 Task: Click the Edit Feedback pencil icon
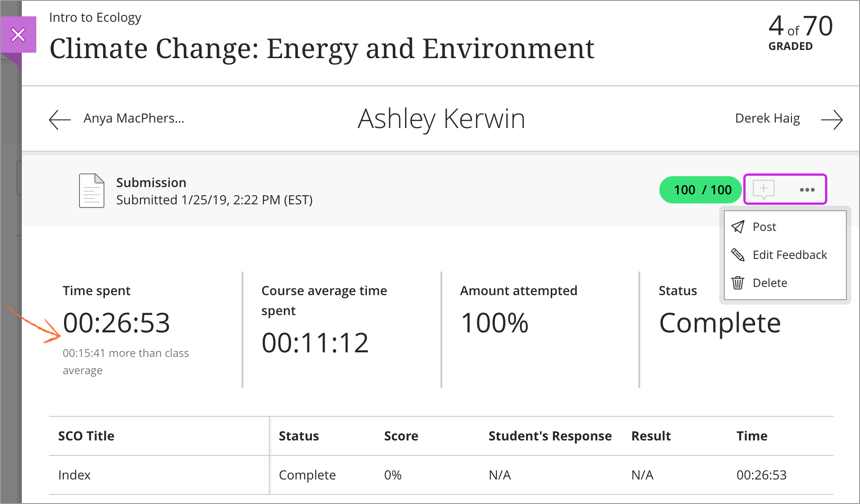pyautogui.click(x=738, y=255)
